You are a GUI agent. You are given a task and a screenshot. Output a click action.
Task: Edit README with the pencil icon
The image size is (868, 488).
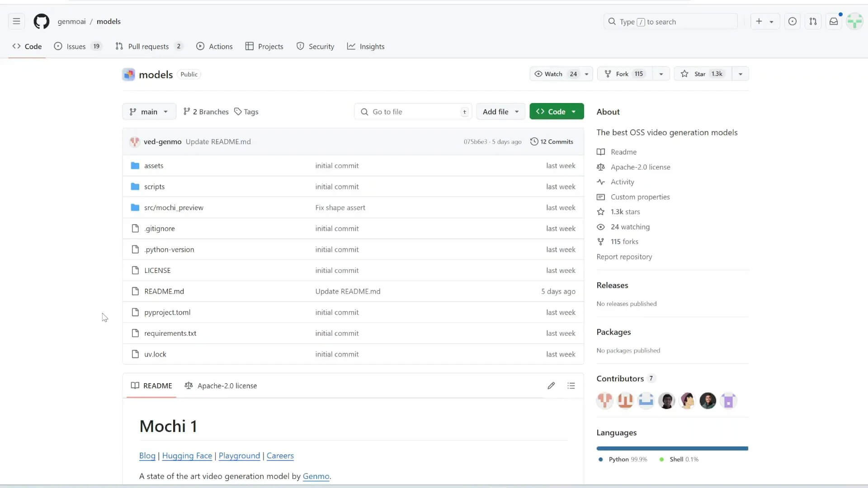pos(551,385)
